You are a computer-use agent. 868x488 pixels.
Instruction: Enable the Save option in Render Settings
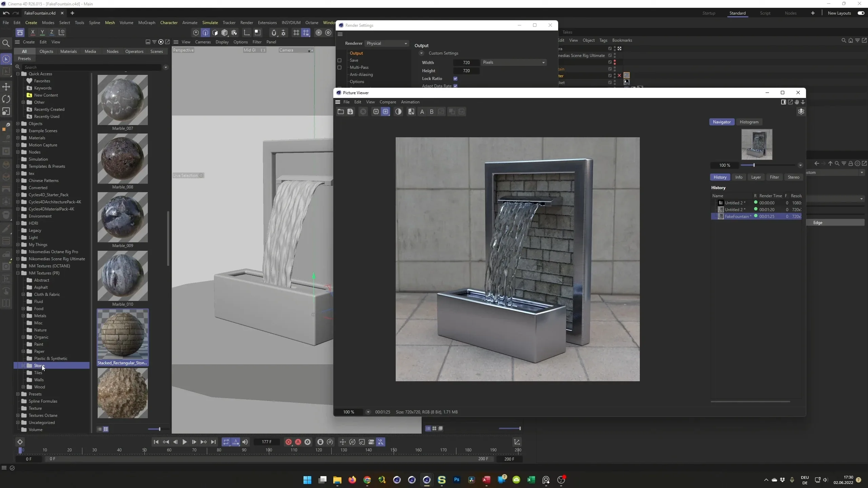(339, 60)
